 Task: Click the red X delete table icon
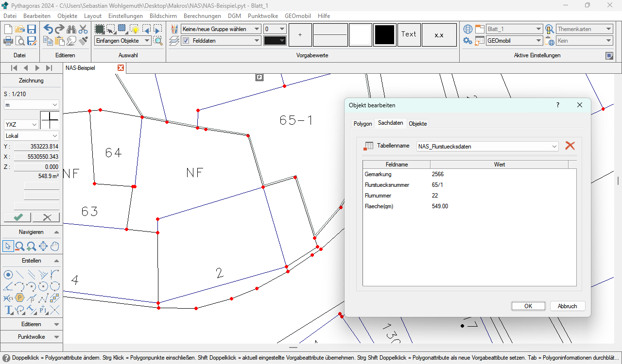[x=570, y=146]
